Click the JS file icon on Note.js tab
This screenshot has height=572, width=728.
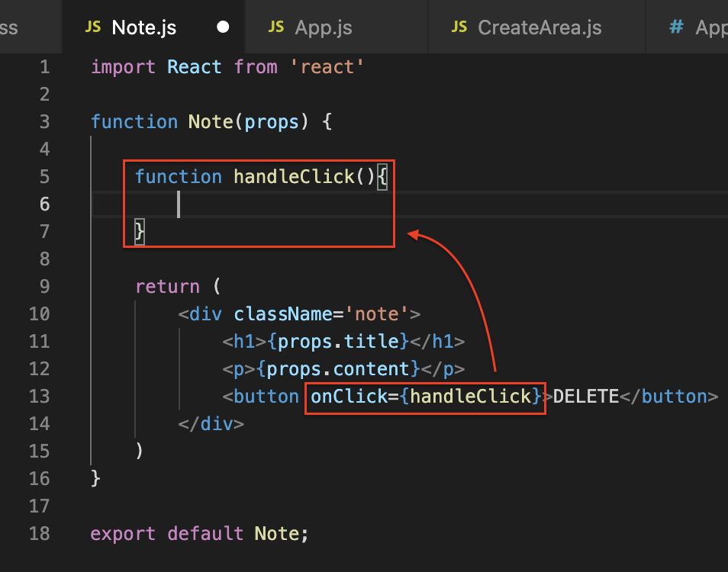[93, 27]
